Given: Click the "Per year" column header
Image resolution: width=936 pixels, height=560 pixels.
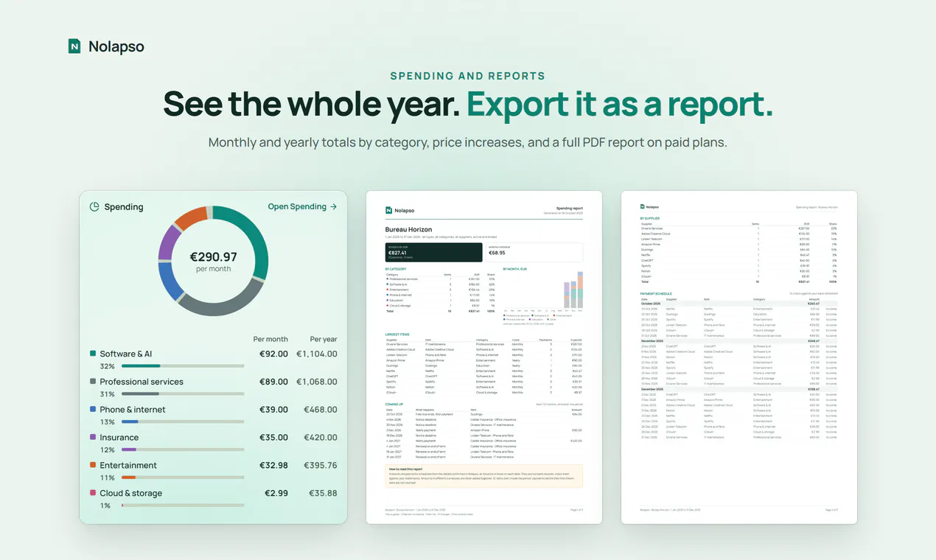Looking at the screenshot, I should (x=324, y=339).
